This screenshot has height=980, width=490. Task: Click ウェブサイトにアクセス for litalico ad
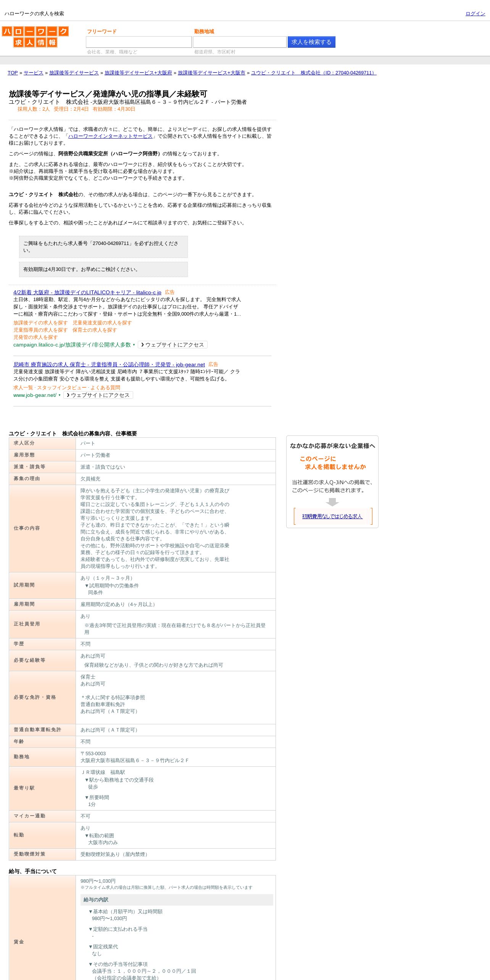coord(172,345)
